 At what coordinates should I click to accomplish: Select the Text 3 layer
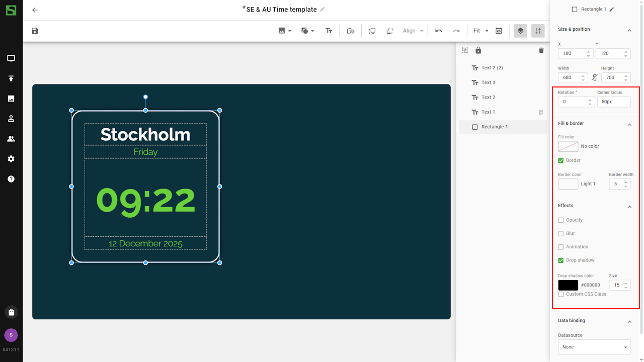(x=488, y=82)
